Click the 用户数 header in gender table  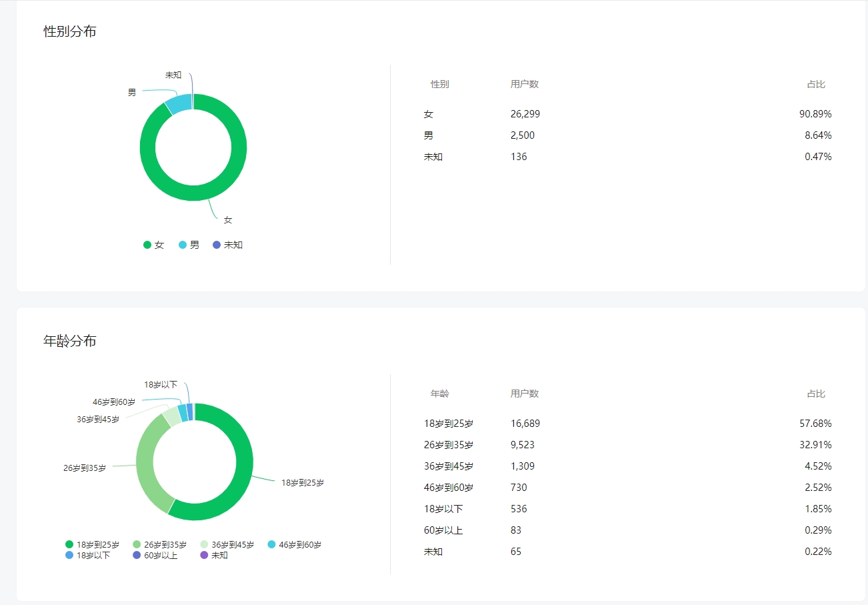(525, 84)
